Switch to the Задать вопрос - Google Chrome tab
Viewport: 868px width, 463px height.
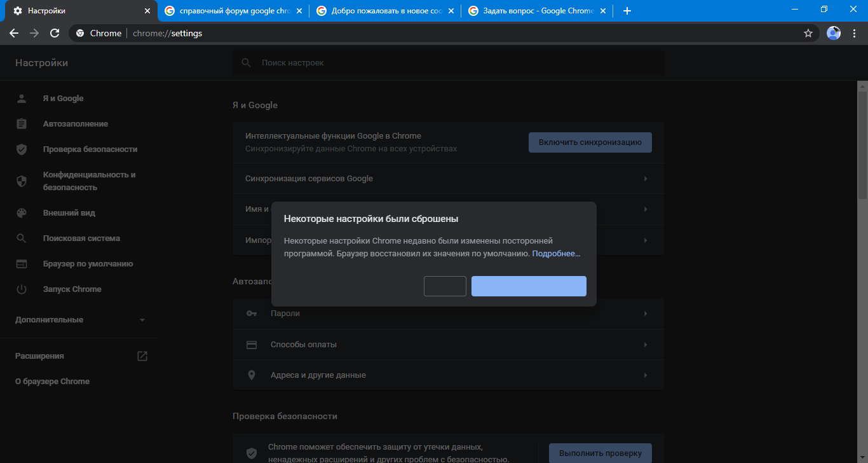(x=538, y=11)
